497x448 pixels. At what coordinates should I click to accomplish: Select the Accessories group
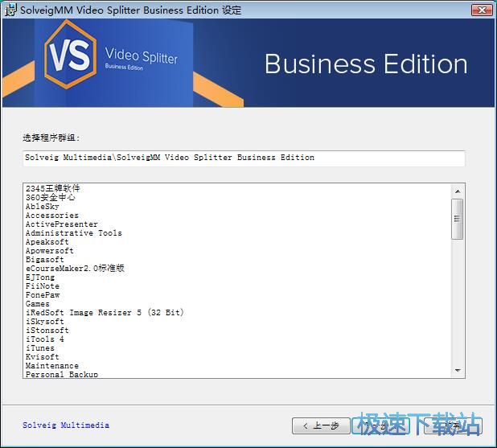click(52, 216)
